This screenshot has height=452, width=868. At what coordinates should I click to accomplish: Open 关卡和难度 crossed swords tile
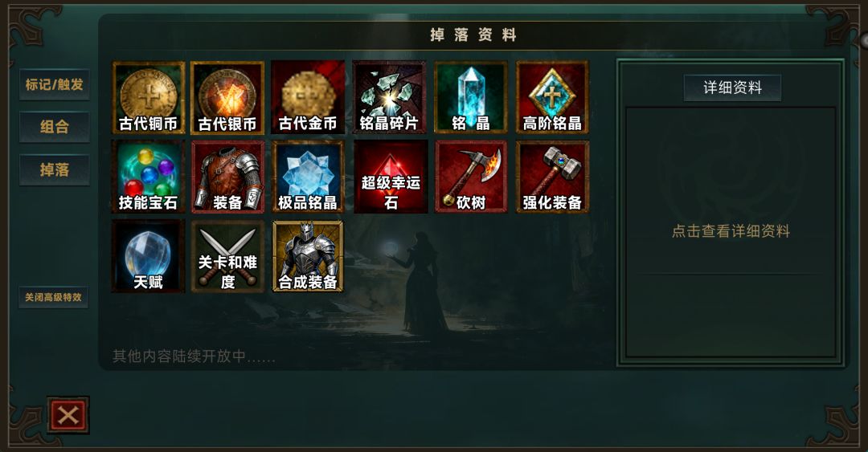(227, 256)
